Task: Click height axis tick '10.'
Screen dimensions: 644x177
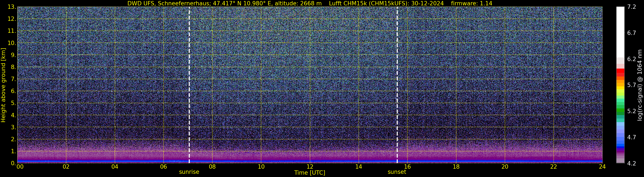Action: (12, 43)
